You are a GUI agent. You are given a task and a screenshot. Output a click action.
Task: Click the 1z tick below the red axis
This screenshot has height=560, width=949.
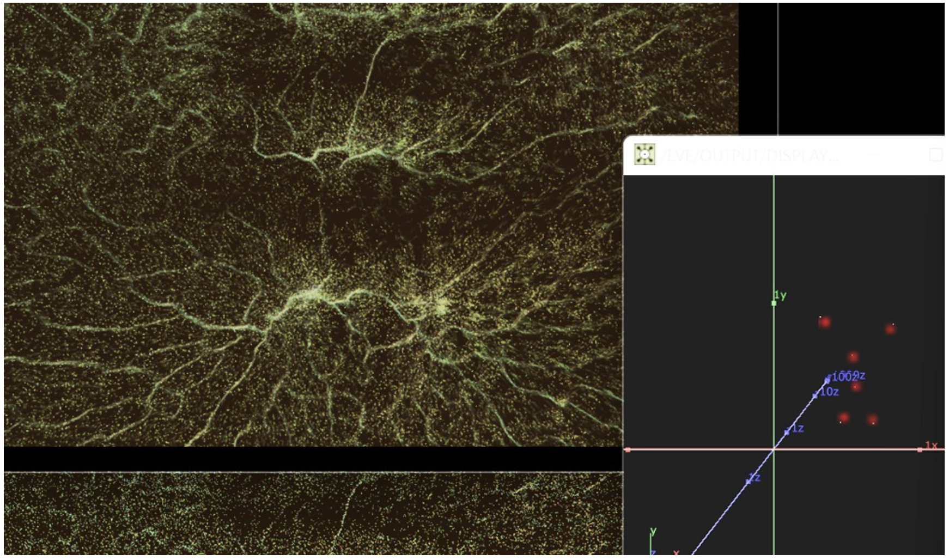[749, 482]
